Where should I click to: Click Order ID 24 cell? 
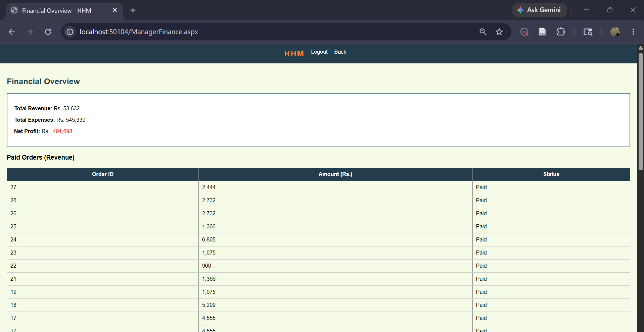103,240
